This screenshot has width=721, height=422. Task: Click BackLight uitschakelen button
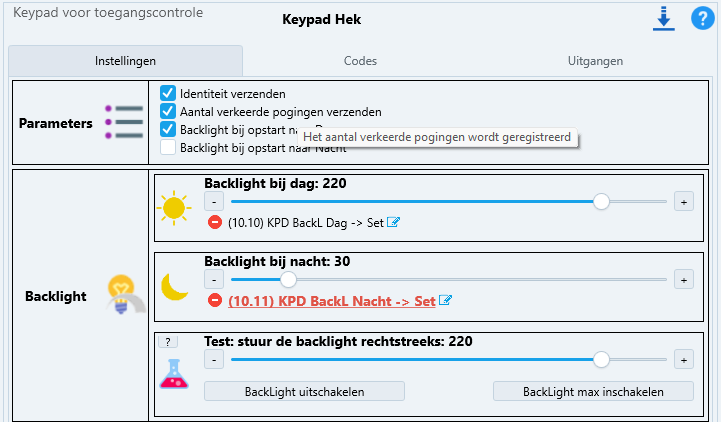pos(304,391)
